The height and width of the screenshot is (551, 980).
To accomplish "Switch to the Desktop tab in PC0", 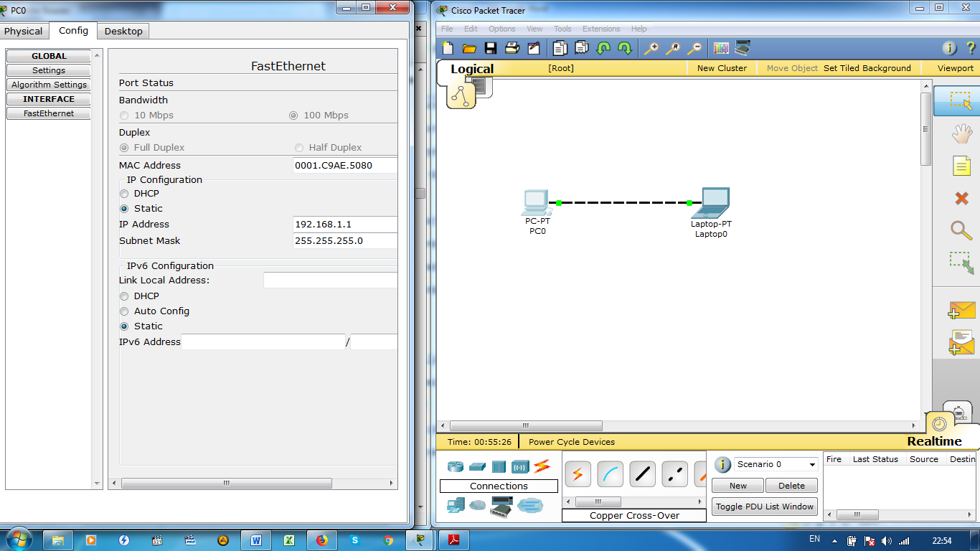I will 123,31.
